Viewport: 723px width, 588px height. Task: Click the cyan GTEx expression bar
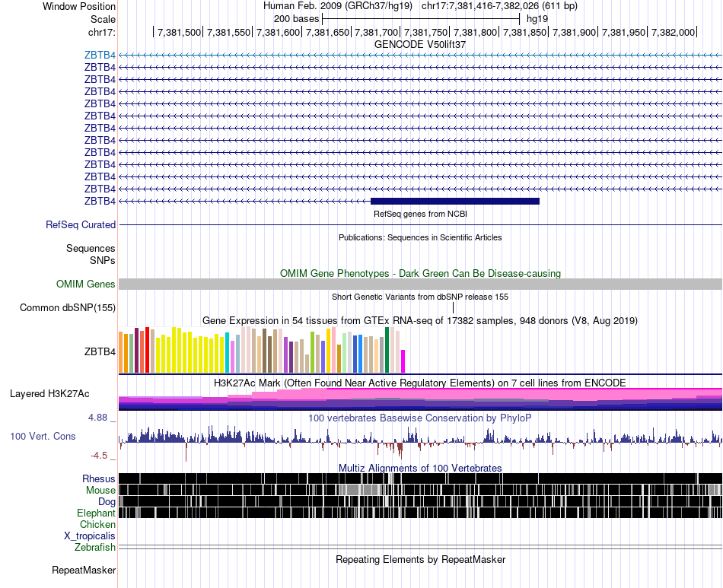click(228, 352)
